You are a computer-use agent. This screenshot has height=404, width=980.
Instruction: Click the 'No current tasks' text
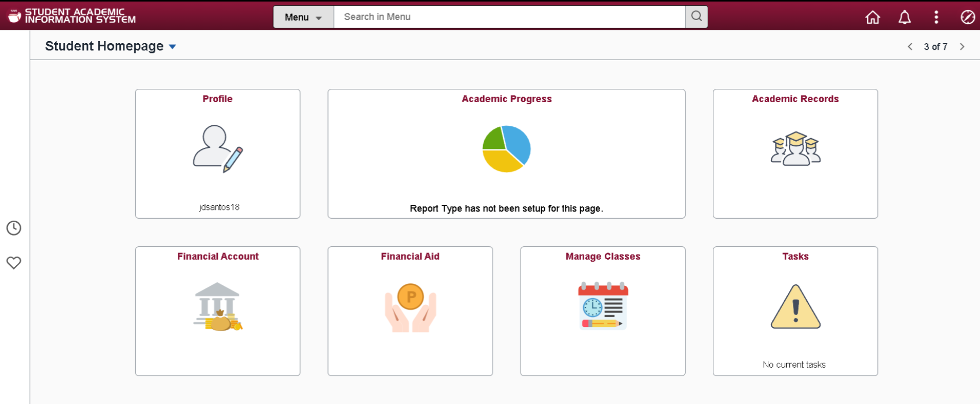click(x=794, y=365)
